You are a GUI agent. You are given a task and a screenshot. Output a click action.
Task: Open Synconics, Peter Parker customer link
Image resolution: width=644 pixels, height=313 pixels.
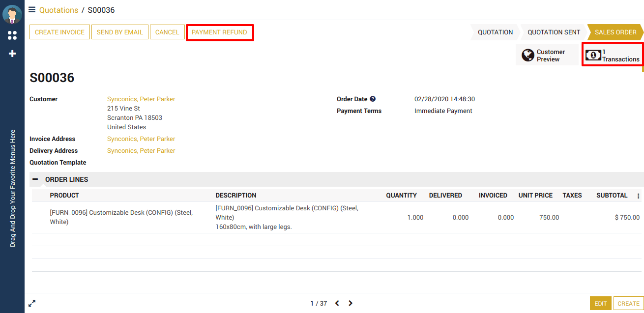click(141, 99)
